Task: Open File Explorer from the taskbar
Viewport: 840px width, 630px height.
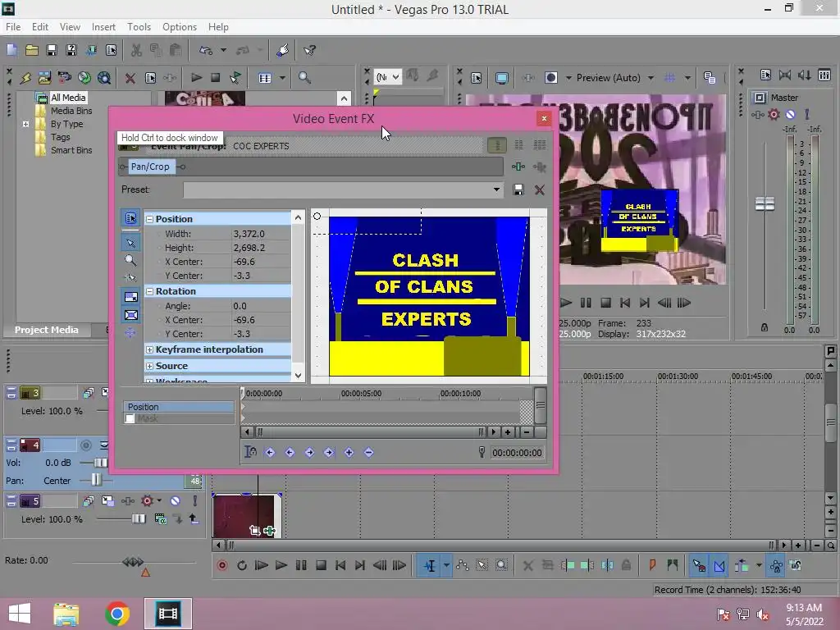Action: point(66,614)
